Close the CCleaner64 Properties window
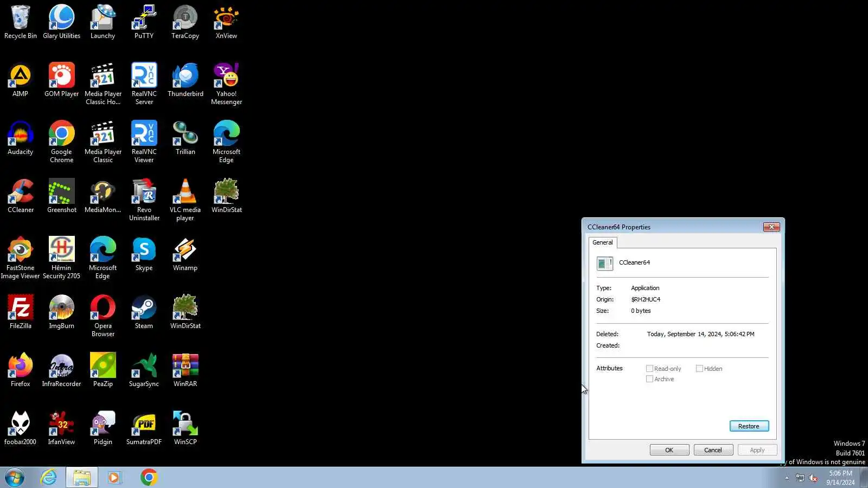This screenshot has height=488, width=868. (x=771, y=227)
